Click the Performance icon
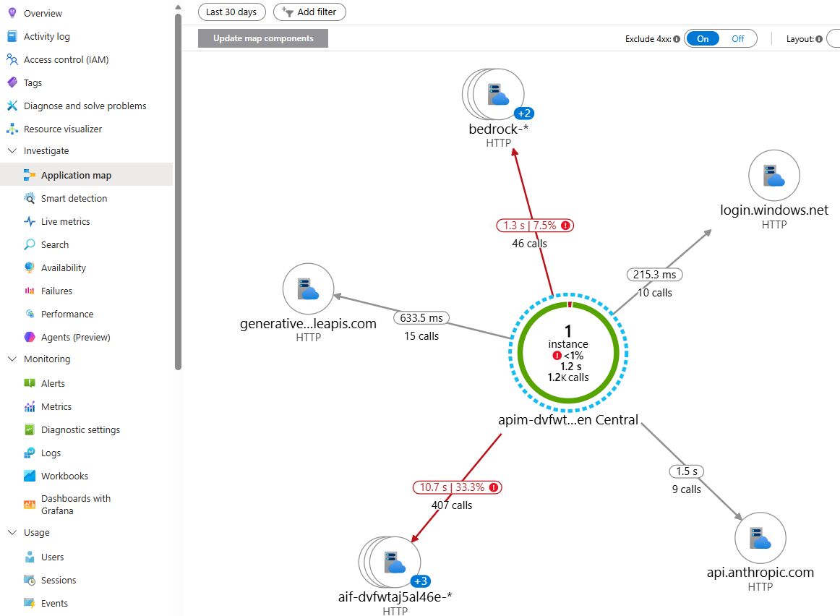Screen dimensions: 840x616 (30, 314)
